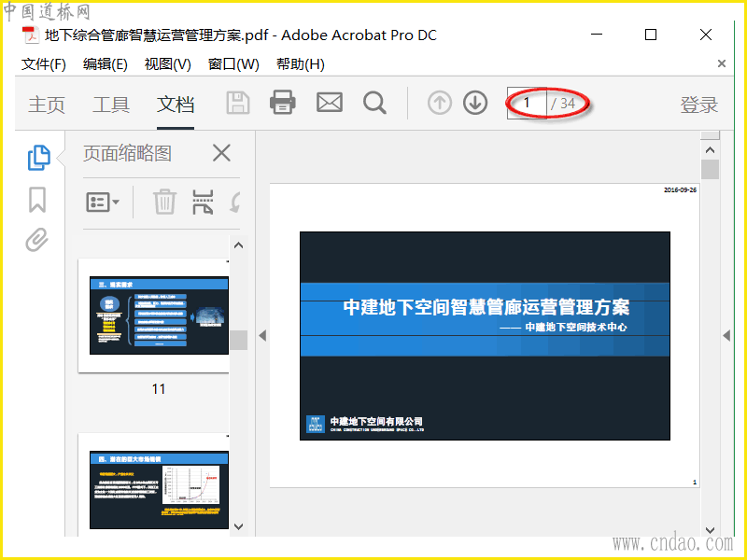
Task: Click the Save (floppy disk) icon
Action: pyautogui.click(x=238, y=103)
